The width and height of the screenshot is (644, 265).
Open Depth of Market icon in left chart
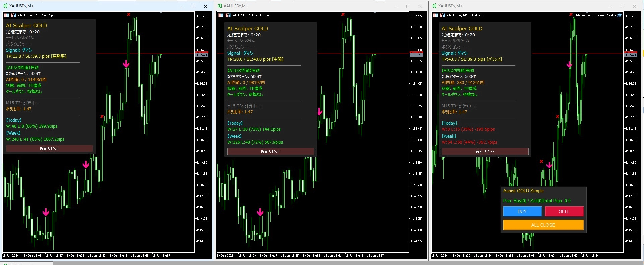point(13,15)
